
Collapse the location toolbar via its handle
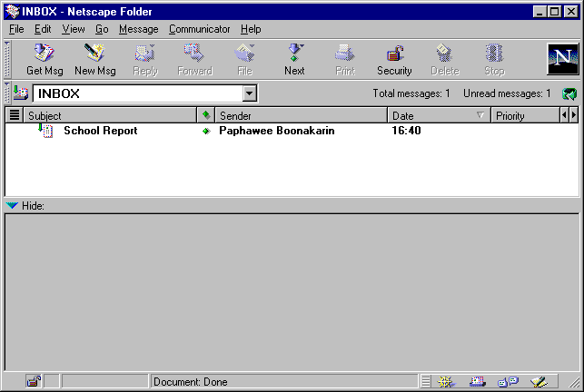[6, 93]
